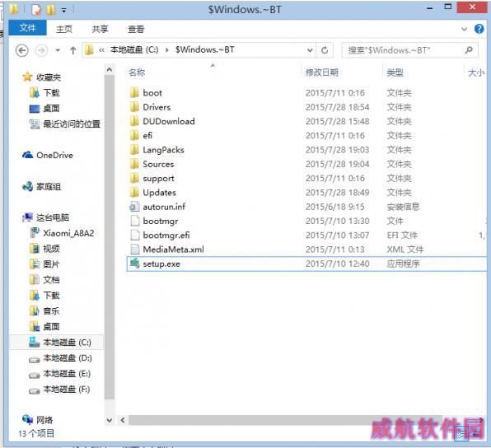Click the 安装信息 type cell
Screen dimensions: 491x448
(x=403, y=207)
